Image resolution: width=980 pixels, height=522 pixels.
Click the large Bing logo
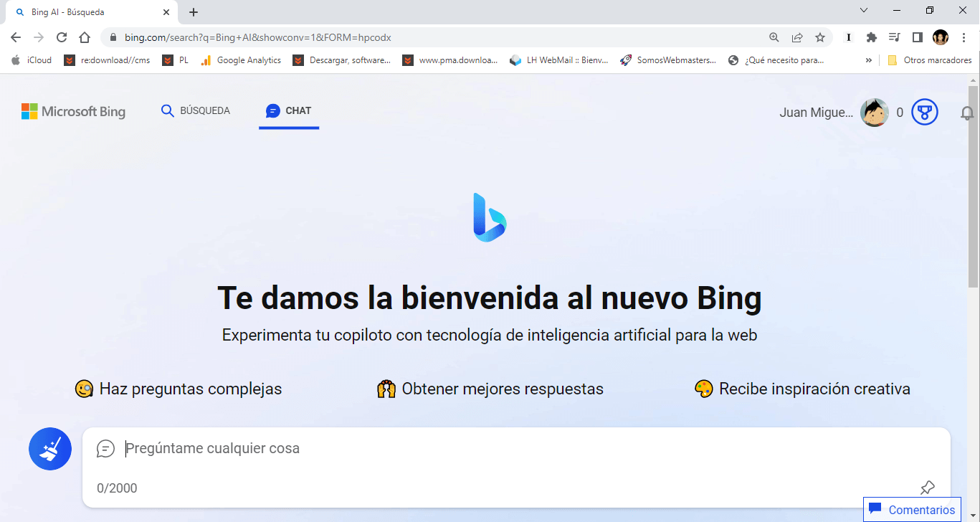[490, 217]
